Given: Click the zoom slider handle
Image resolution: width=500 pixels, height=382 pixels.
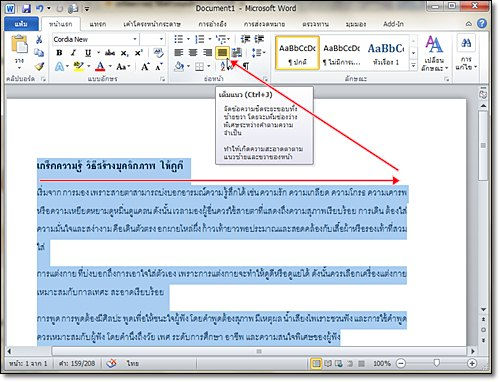Looking at the screenshot, I should click(x=437, y=363).
